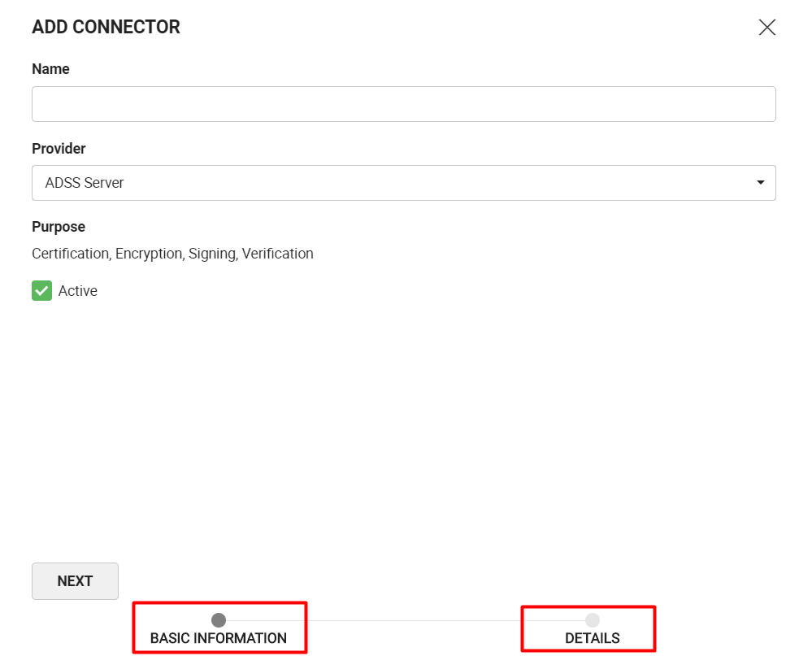Select the ADSS Server provider text

tap(85, 183)
